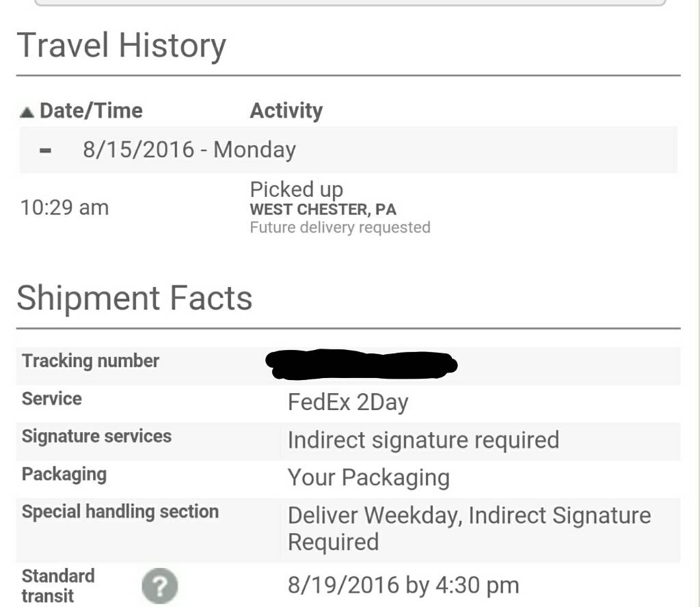Select the Tracking number label
This screenshot has height=607, width=700.
[x=91, y=361]
